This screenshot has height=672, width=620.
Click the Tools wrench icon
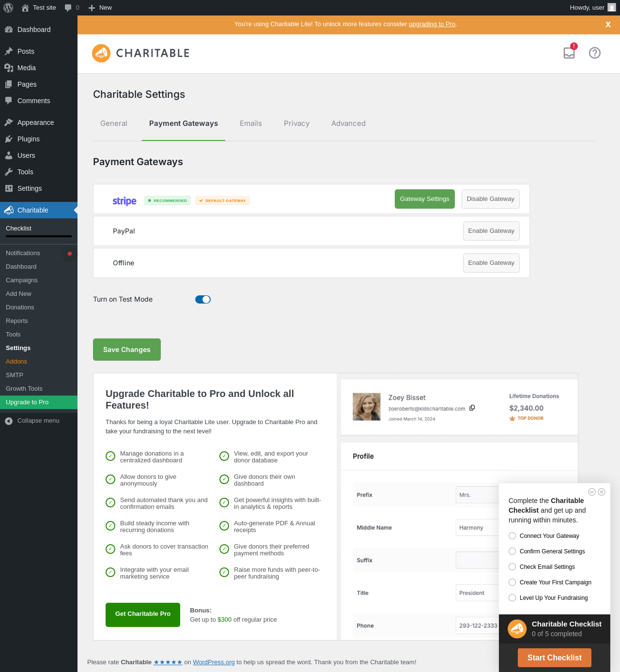click(x=9, y=172)
